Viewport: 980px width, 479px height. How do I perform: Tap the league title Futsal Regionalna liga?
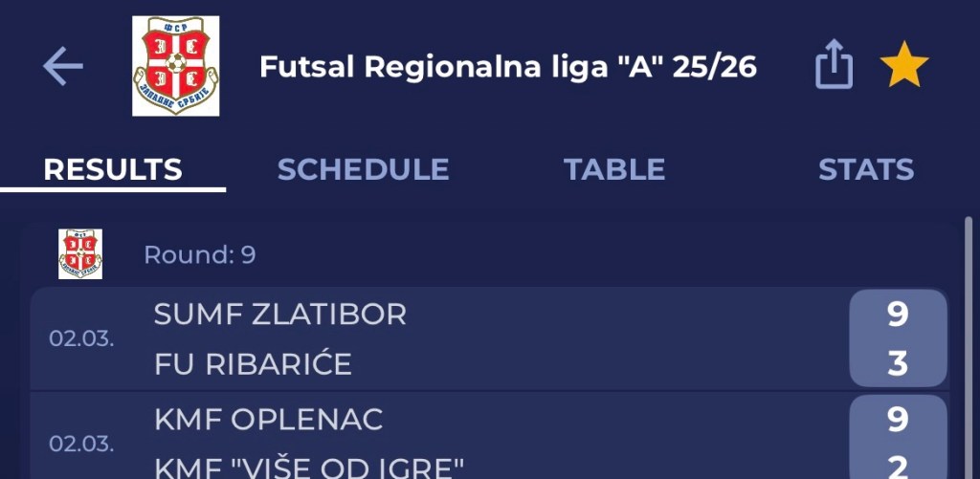(508, 67)
